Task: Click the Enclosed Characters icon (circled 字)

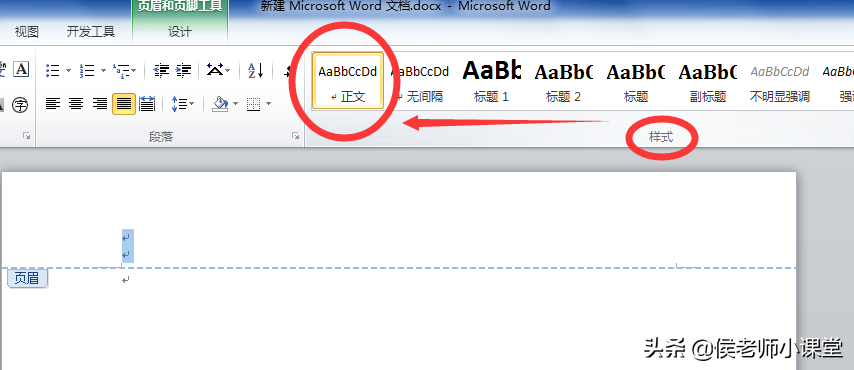Action: (x=20, y=104)
